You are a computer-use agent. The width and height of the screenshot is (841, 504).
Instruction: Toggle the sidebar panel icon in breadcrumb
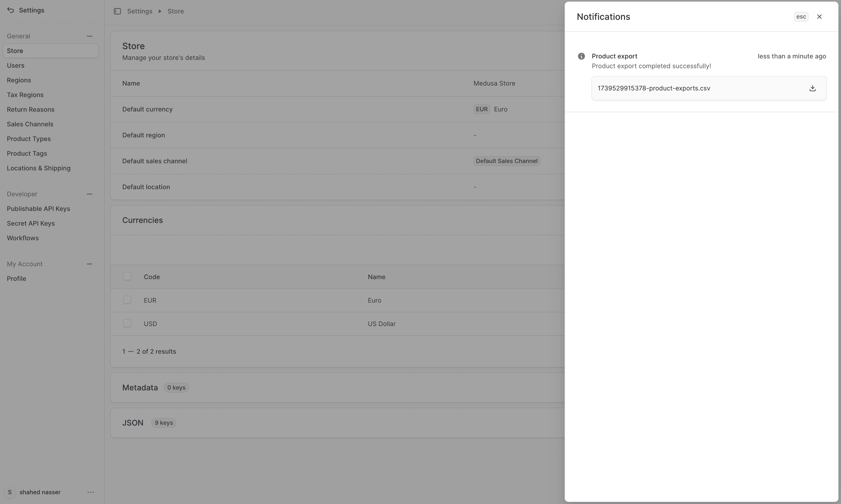coord(118,11)
